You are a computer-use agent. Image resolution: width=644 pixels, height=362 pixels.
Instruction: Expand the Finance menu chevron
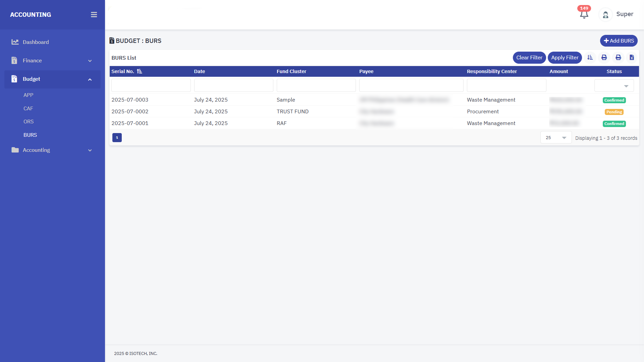(90, 61)
